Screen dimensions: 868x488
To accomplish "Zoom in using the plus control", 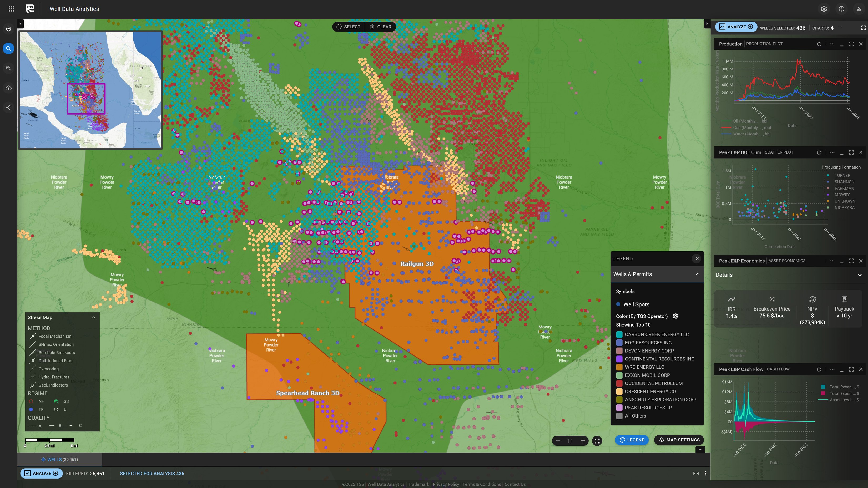I will pos(583,440).
